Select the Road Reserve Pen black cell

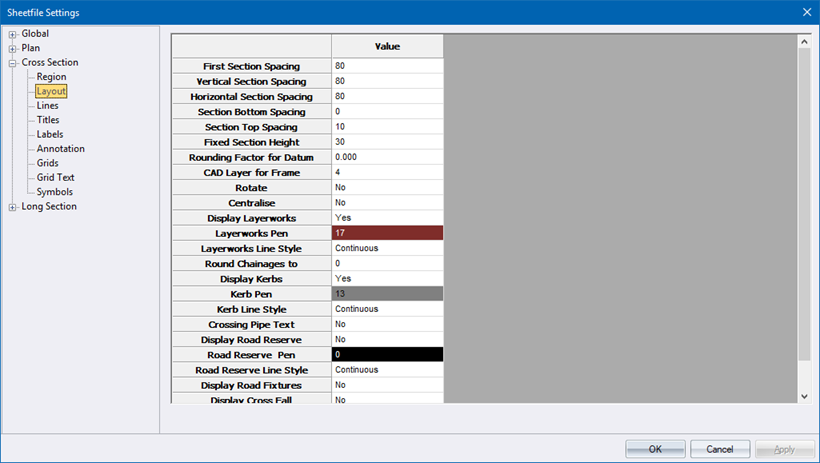pyautogui.click(x=387, y=355)
